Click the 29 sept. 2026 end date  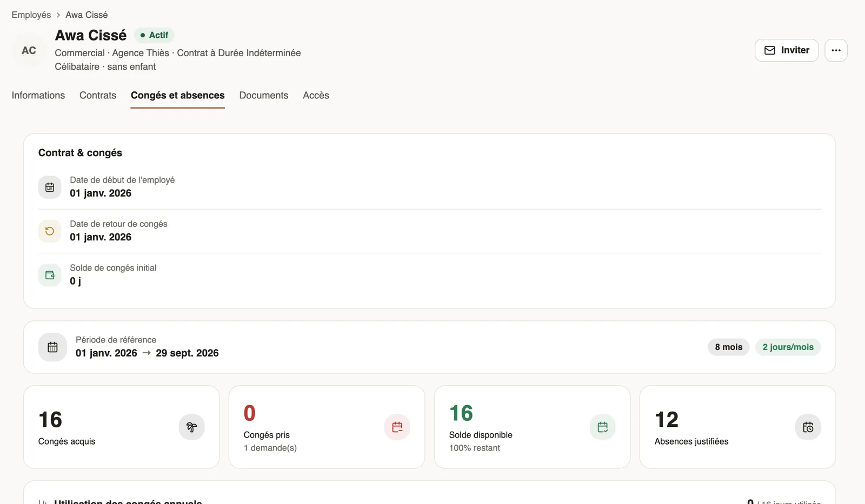[x=187, y=353]
